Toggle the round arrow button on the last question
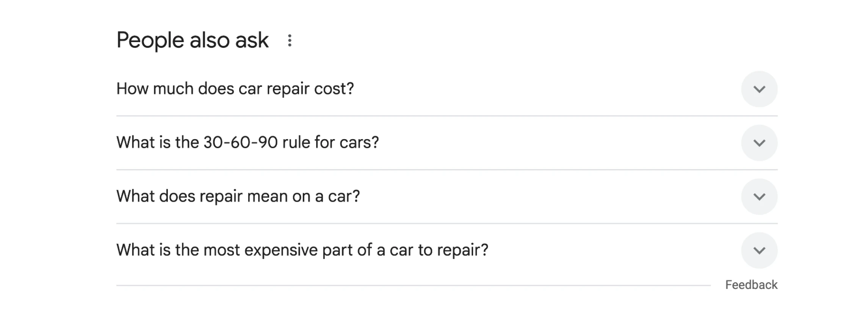Viewport: 868px width, 323px height. click(759, 251)
